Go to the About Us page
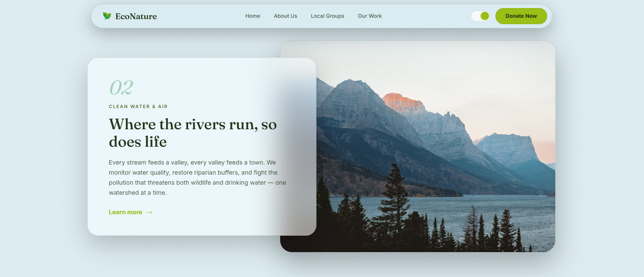Viewport: 644px width, 277px height. (x=286, y=16)
